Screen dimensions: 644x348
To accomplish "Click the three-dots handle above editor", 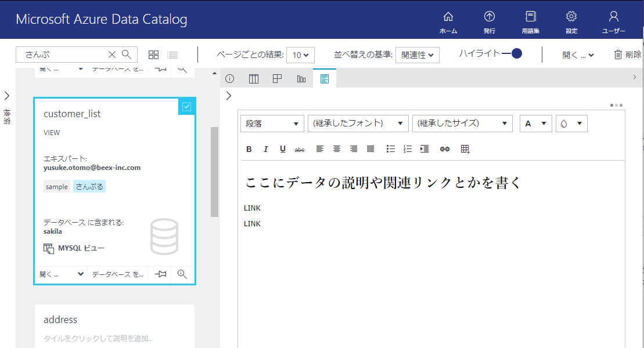I will tap(616, 106).
